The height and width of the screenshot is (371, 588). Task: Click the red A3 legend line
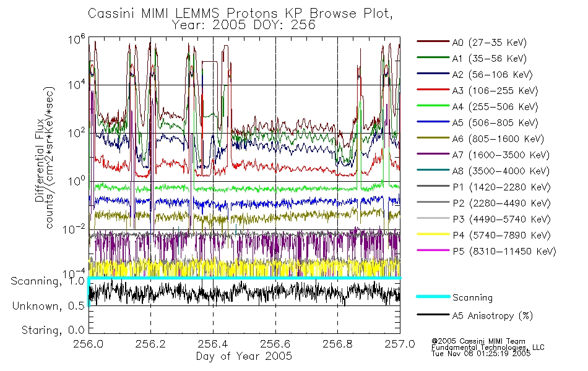tap(433, 89)
